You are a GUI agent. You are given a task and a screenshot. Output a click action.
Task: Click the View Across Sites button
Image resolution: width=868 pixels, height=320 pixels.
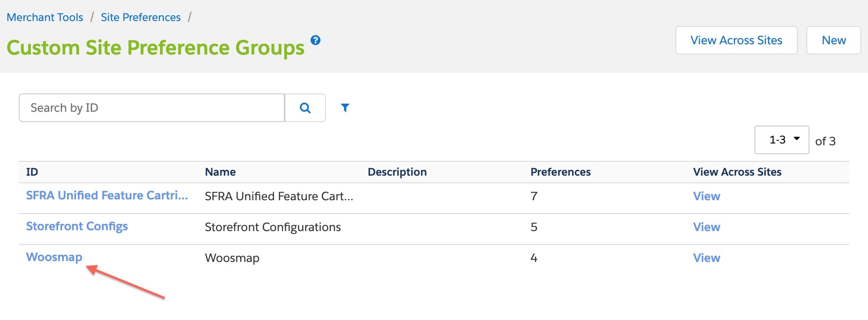[x=736, y=40]
